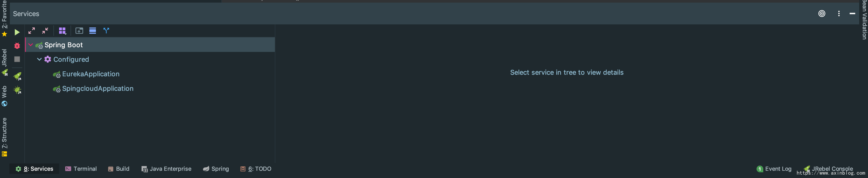Click the purple Filter bars icon
This screenshot has height=178, width=868.
click(x=93, y=31)
